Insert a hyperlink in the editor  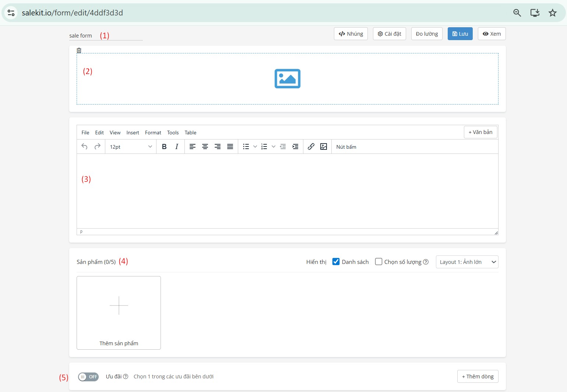[311, 146]
